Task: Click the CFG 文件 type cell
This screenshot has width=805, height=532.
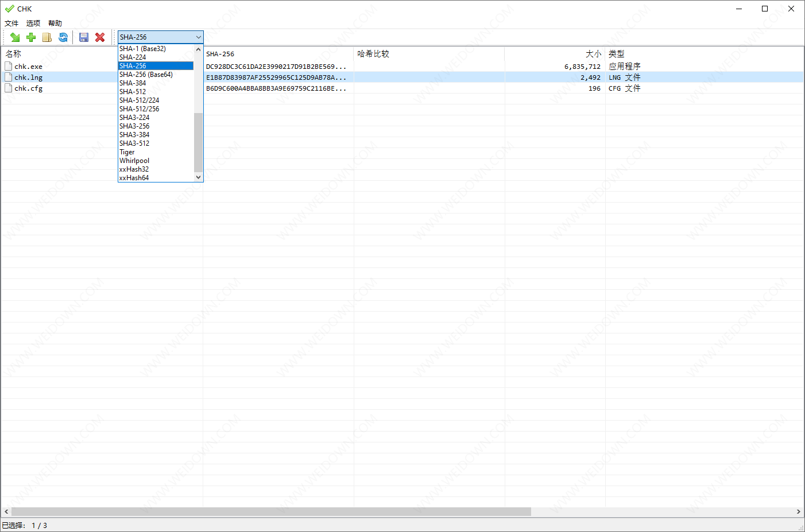Action: (625, 88)
